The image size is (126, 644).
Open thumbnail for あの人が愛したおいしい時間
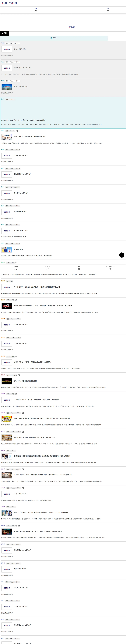7,437
